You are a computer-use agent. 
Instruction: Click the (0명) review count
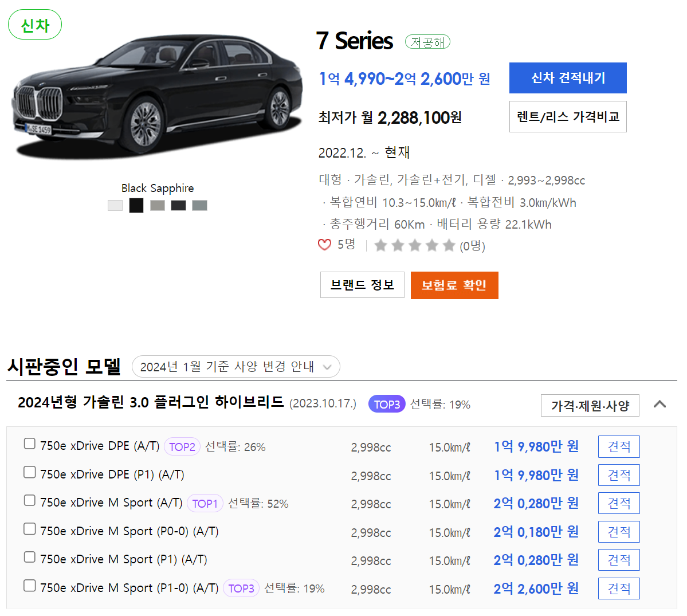tap(472, 246)
